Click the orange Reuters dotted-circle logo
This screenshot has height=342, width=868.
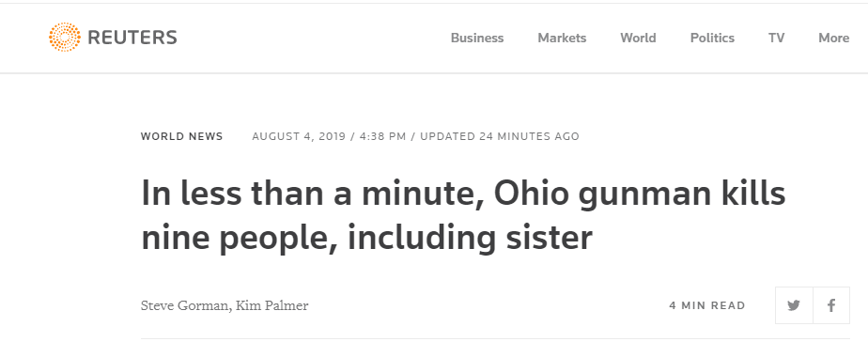tap(64, 37)
